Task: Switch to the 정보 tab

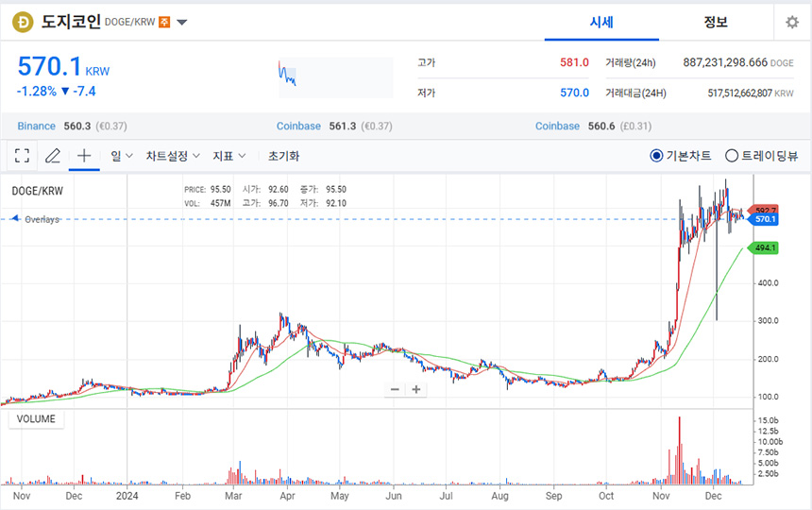Action: [x=716, y=23]
